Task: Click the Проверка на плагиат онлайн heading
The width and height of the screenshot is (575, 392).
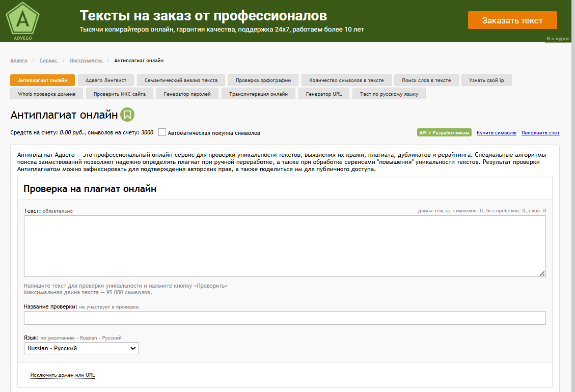Action: pyautogui.click(x=90, y=188)
